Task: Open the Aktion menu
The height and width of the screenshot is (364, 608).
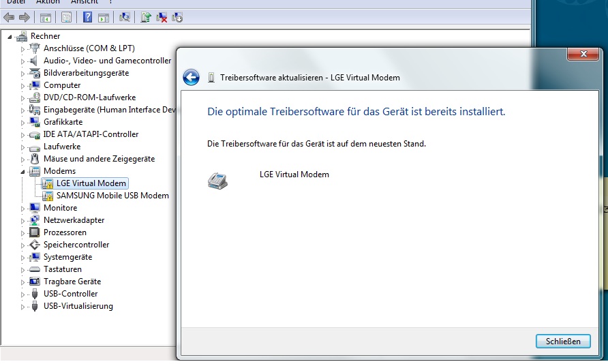Action: pyautogui.click(x=47, y=2)
